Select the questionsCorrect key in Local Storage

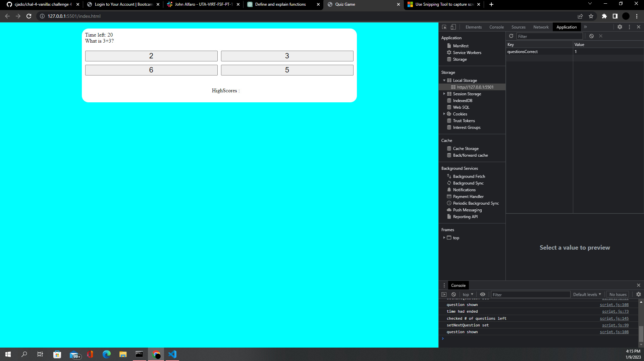[x=522, y=51]
